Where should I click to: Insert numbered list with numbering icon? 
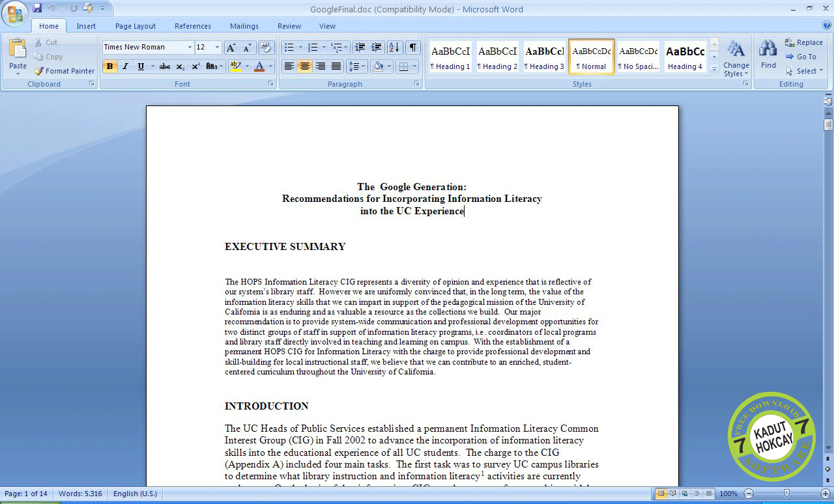(313, 48)
